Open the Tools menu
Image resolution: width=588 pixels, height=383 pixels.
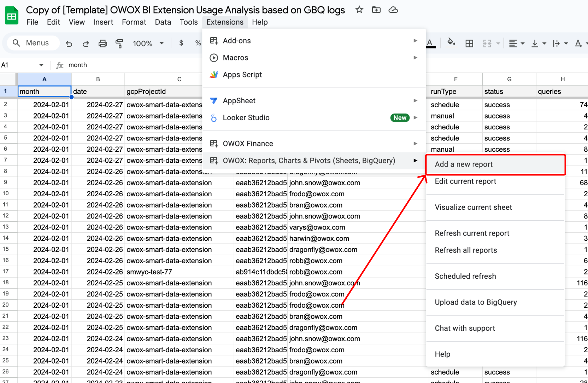coord(189,22)
